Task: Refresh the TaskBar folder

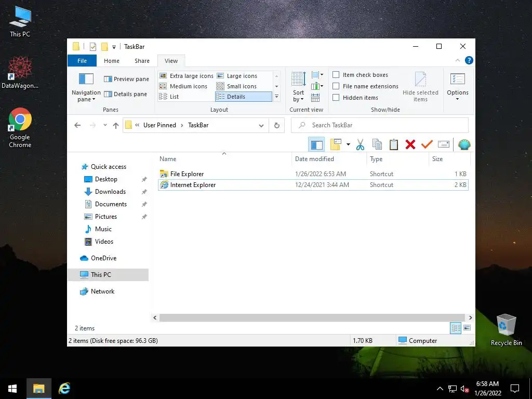Action: click(277, 125)
